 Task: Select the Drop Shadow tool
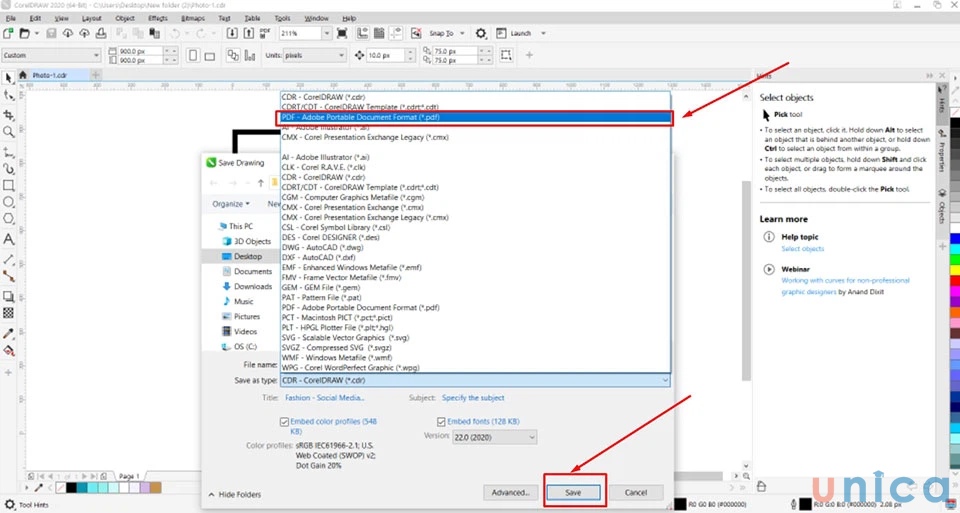pyautogui.click(x=9, y=296)
